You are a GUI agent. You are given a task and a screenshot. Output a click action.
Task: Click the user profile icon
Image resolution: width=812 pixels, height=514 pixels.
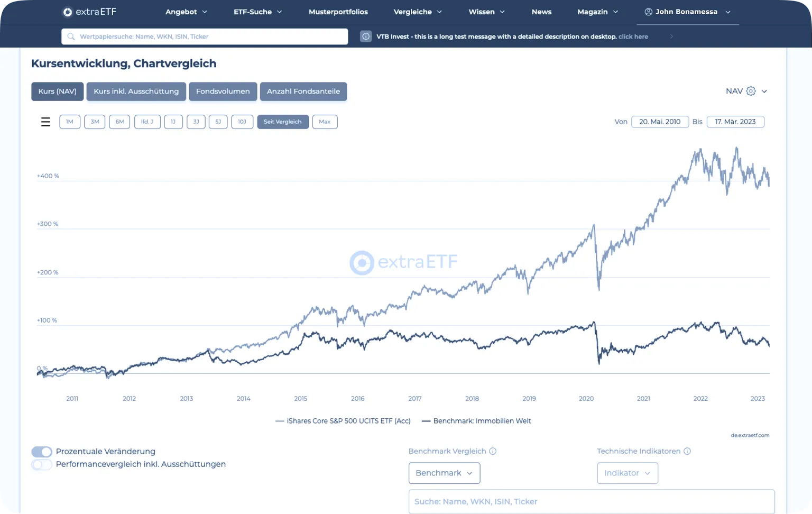[x=648, y=12]
